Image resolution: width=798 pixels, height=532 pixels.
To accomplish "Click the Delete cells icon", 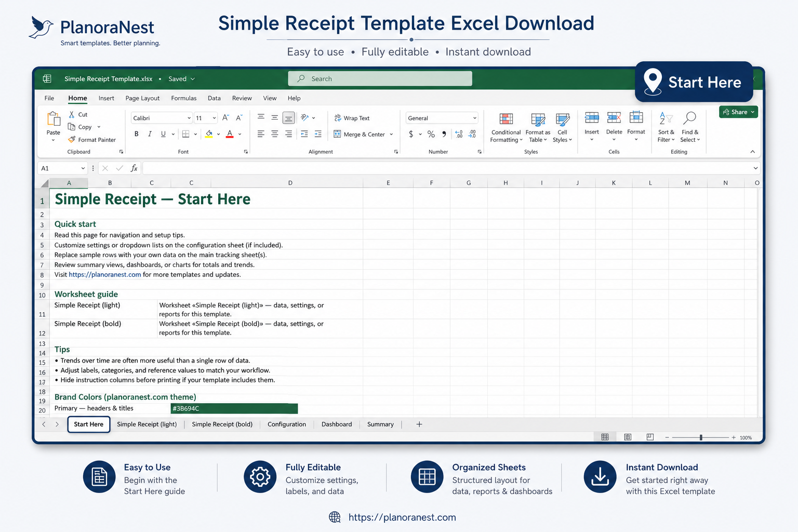I will click(x=614, y=117).
